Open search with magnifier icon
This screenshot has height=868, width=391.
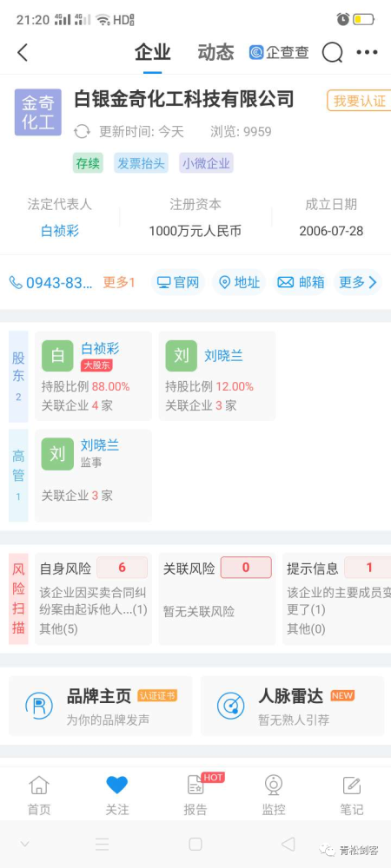click(332, 53)
